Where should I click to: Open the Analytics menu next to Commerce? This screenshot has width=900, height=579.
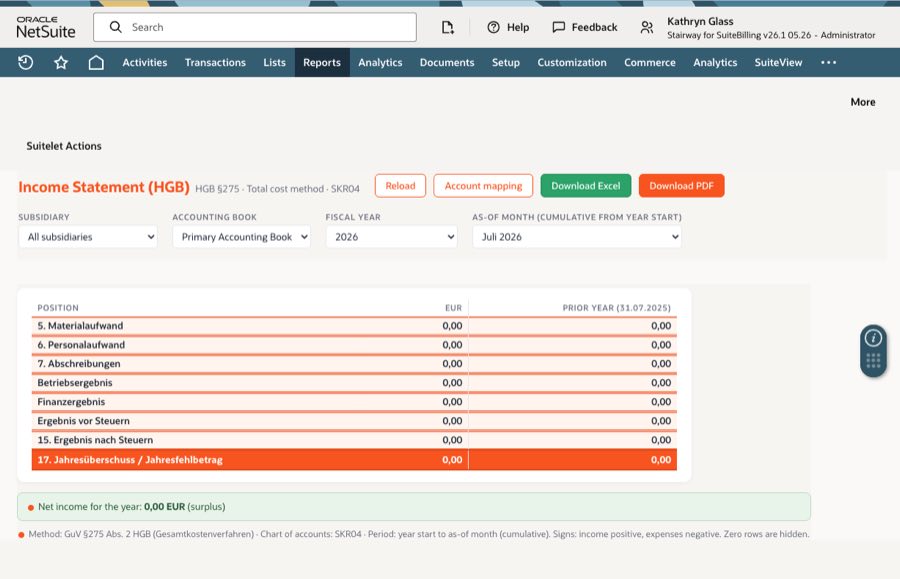click(715, 63)
